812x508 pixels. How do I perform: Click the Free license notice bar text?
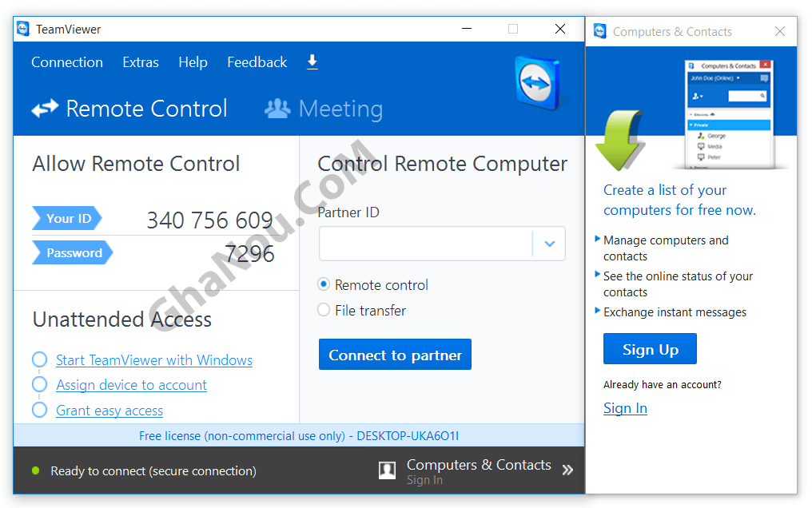point(299,436)
